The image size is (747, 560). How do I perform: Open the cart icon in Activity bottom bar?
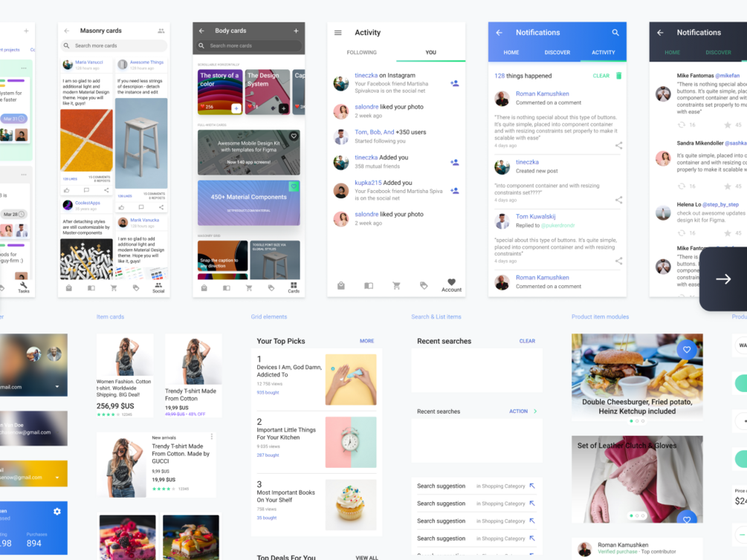tap(396, 286)
